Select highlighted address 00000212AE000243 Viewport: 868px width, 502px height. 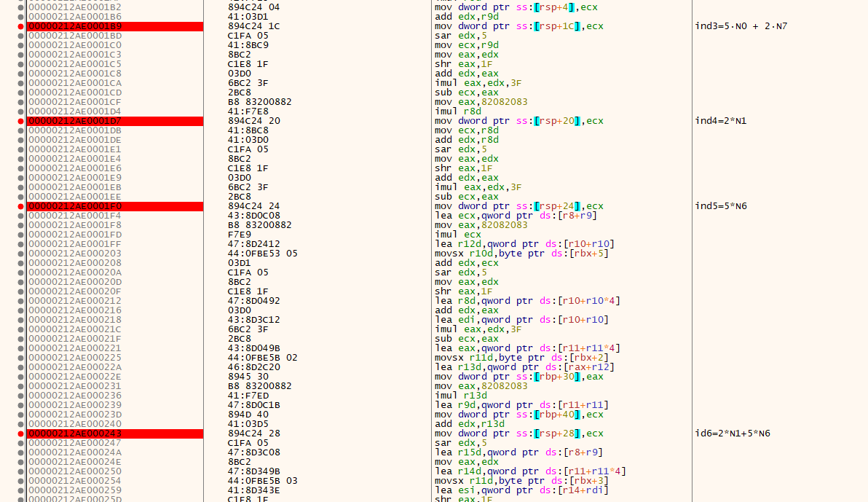115,434
